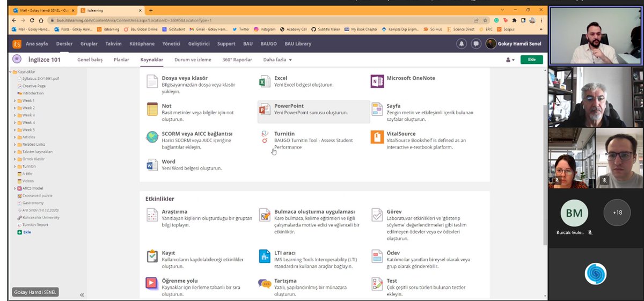The image size is (644, 301).
Task: Select the Sayfa page icon
Action: point(377,109)
